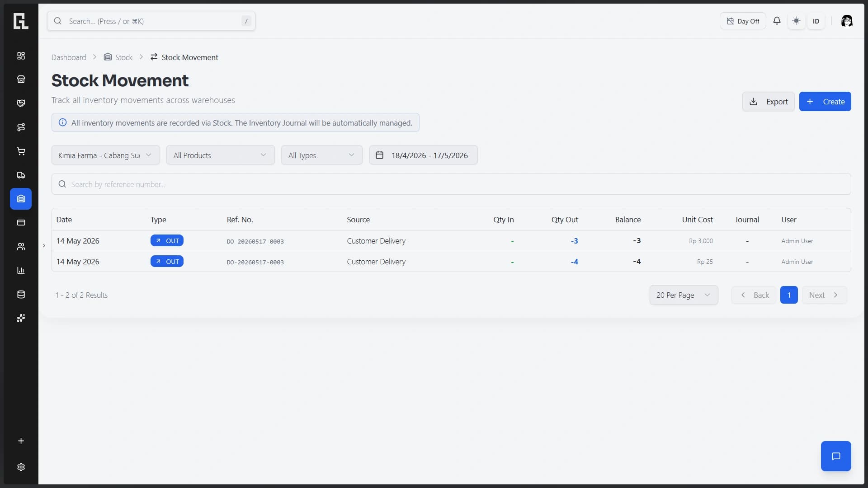This screenshot has height=488, width=868.
Task: Click the Type column header
Action: [x=158, y=220]
